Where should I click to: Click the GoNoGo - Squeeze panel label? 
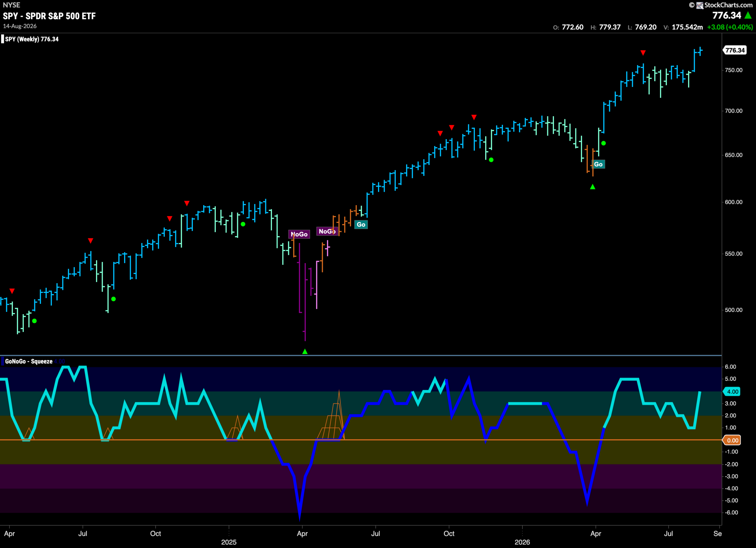(x=29, y=361)
